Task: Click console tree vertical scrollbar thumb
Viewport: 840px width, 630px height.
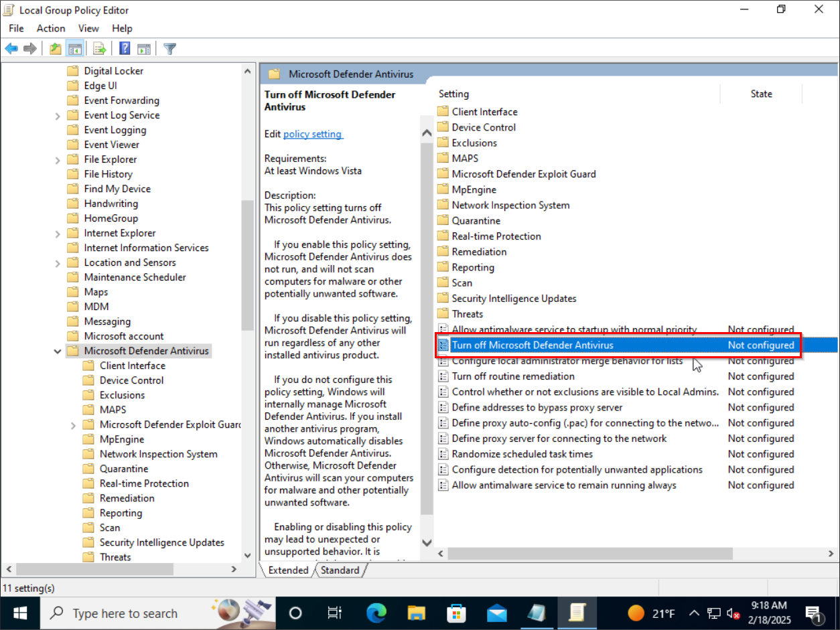Action: click(247, 265)
